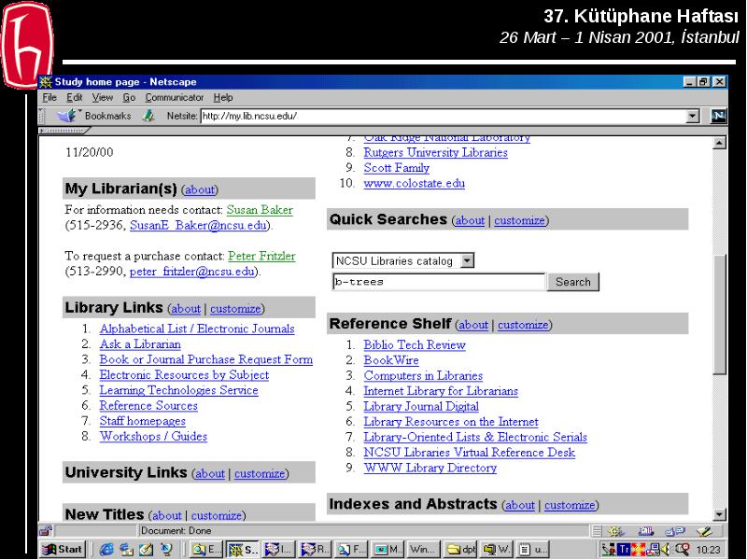Switch to the Win... taskbar button

(x=423, y=549)
